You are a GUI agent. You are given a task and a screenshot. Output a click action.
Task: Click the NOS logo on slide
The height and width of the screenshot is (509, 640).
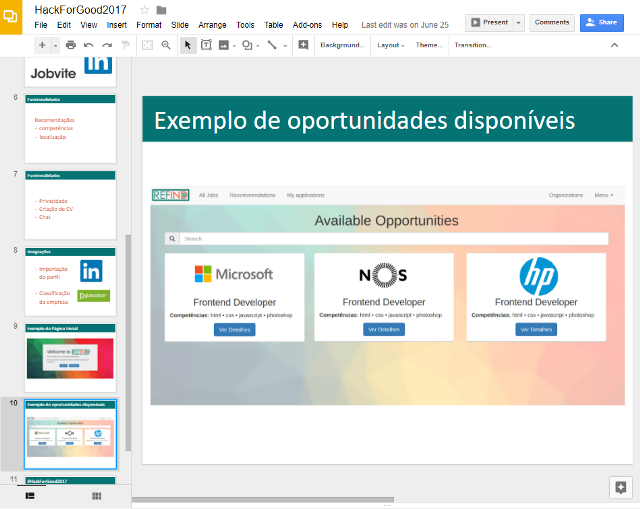coord(383,276)
